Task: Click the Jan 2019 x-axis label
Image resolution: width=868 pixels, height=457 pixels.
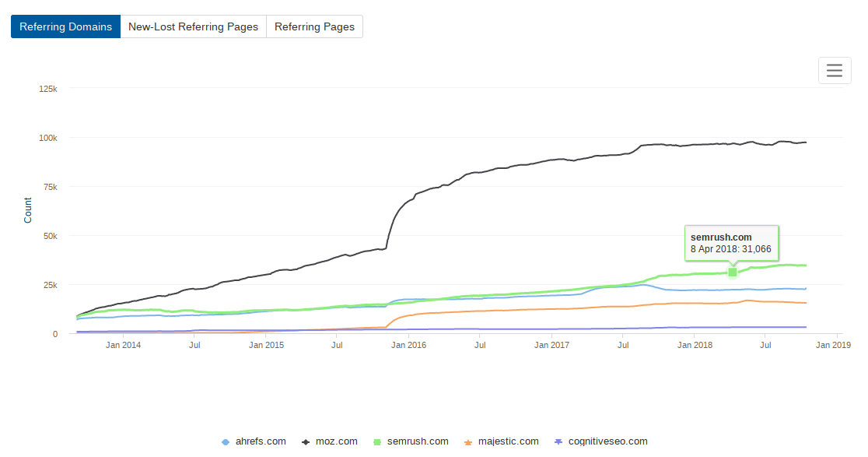Action: (x=833, y=345)
